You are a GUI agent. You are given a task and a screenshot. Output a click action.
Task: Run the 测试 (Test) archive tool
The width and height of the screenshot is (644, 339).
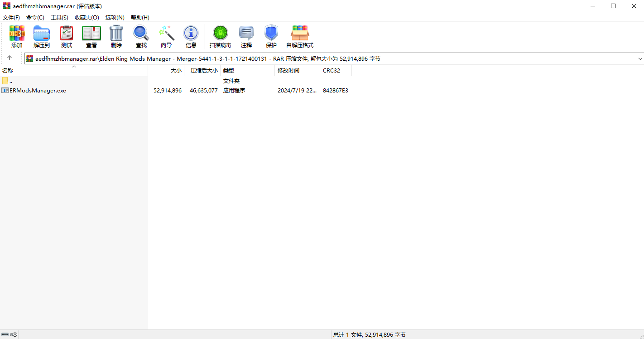click(x=67, y=37)
